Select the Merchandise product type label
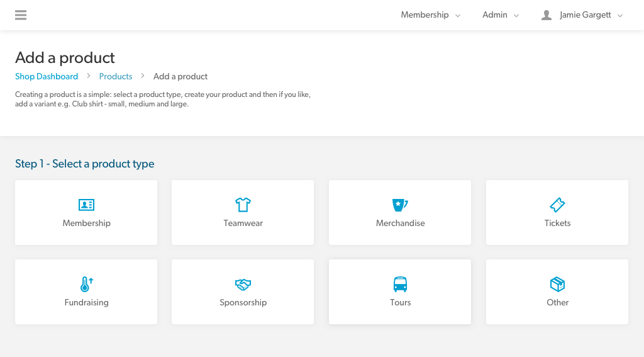 [x=400, y=223]
